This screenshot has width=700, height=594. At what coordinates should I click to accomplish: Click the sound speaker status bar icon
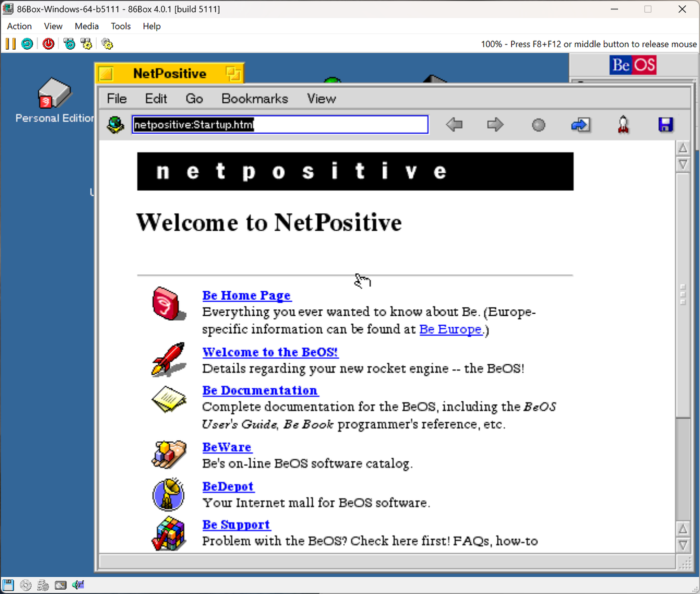tap(78, 585)
